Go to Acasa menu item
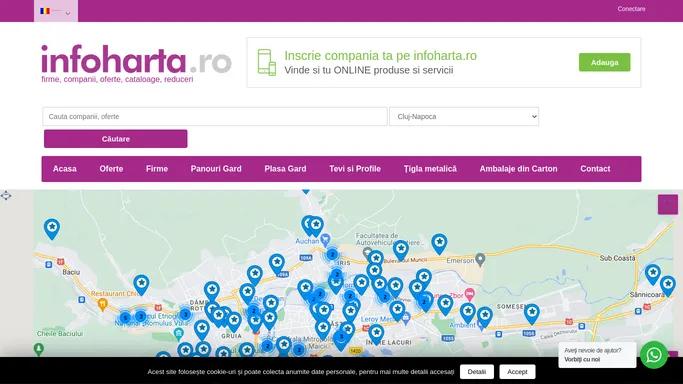The width and height of the screenshot is (683, 384). 64,169
